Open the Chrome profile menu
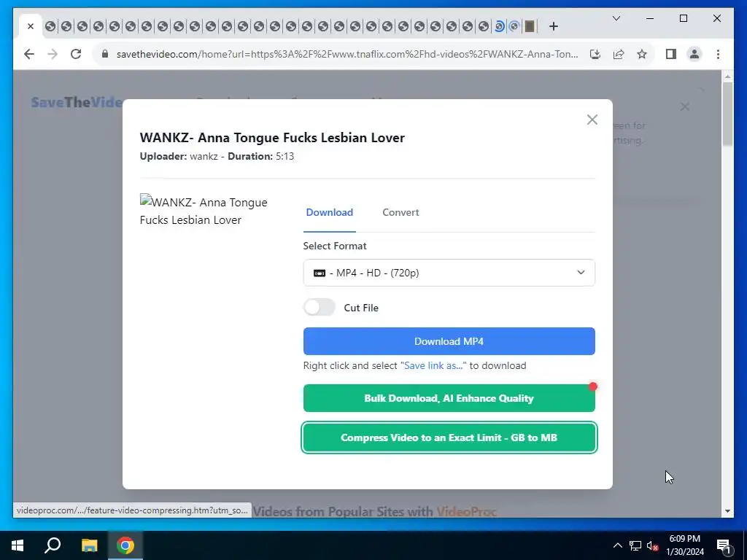Image resolution: width=747 pixels, height=560 pixels. coord(694,54)
